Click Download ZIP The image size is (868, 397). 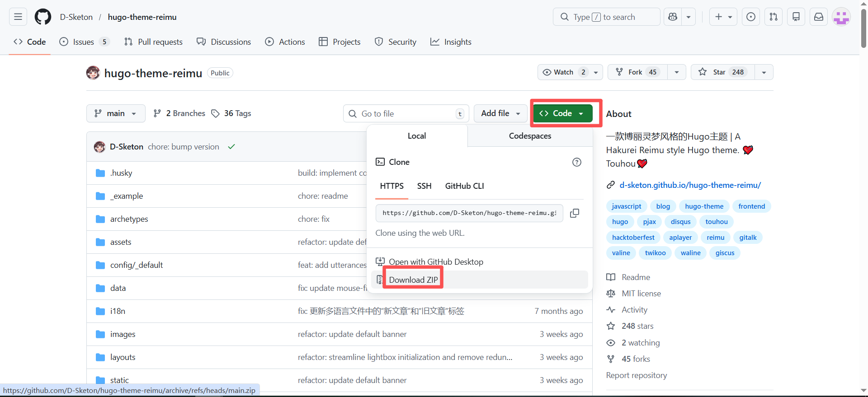(x=479, y=280)
